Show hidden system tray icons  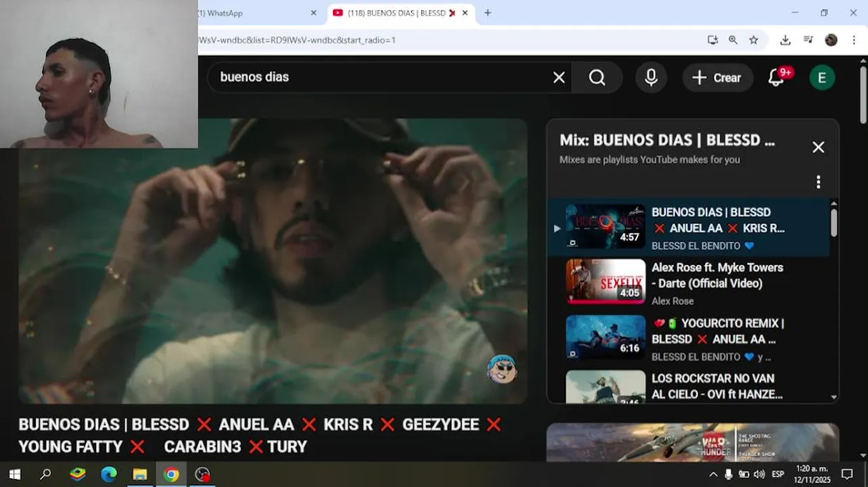713,475
